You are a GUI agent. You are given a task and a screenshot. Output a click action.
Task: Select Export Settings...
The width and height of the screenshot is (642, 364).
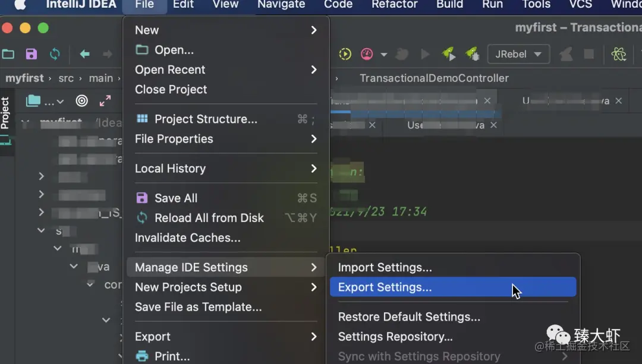(453, 287)
